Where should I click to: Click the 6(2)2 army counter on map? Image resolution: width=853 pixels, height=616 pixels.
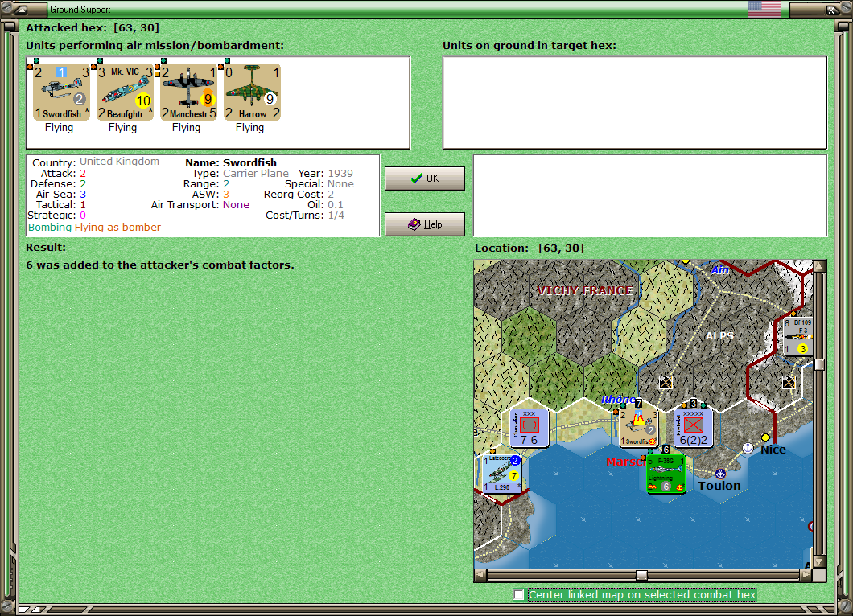click(693, 429)
